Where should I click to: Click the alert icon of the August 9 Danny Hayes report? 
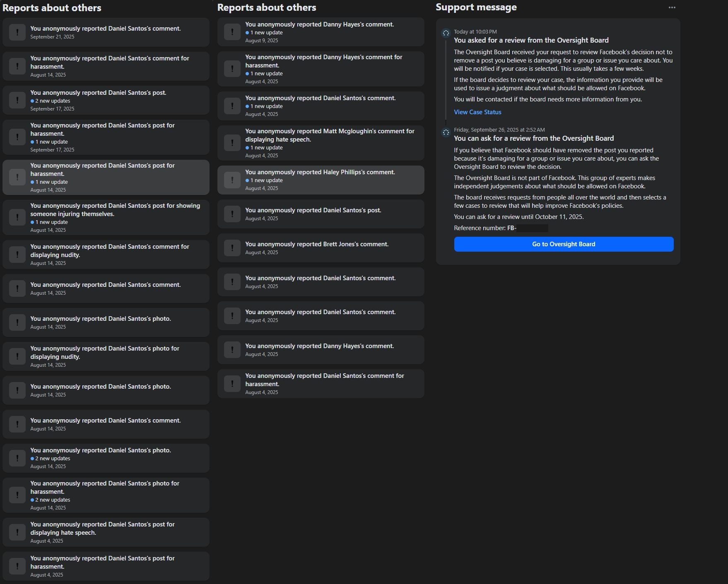pyautogui.click(x=232, y=32)
